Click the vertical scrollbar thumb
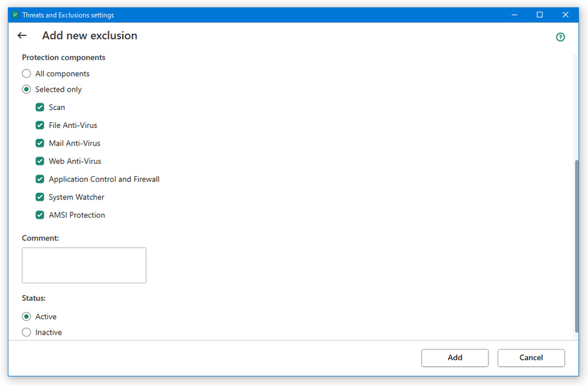 pyautogui.click(x=576, y=246)
